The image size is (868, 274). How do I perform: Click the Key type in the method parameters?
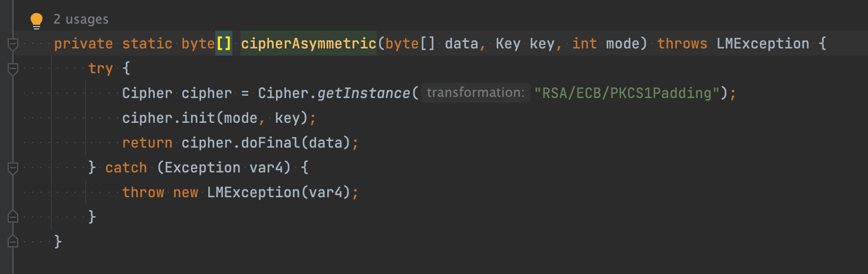[508, 44]
